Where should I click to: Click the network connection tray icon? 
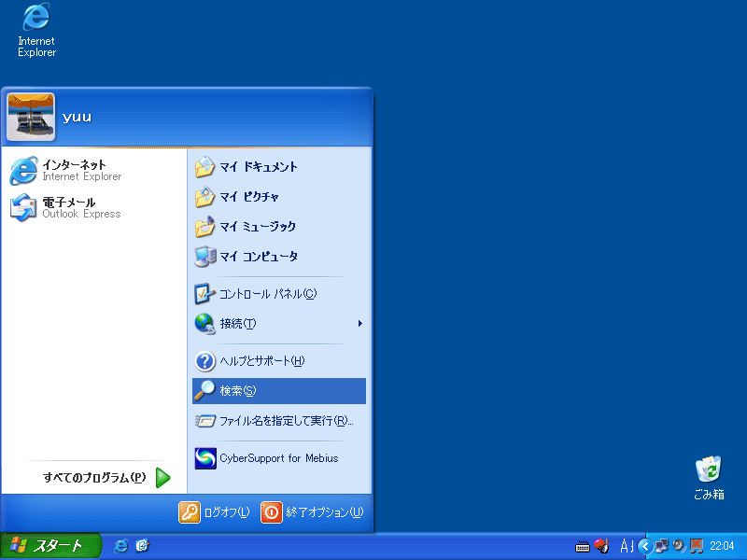pyautogui.click(x=662, y=546)
